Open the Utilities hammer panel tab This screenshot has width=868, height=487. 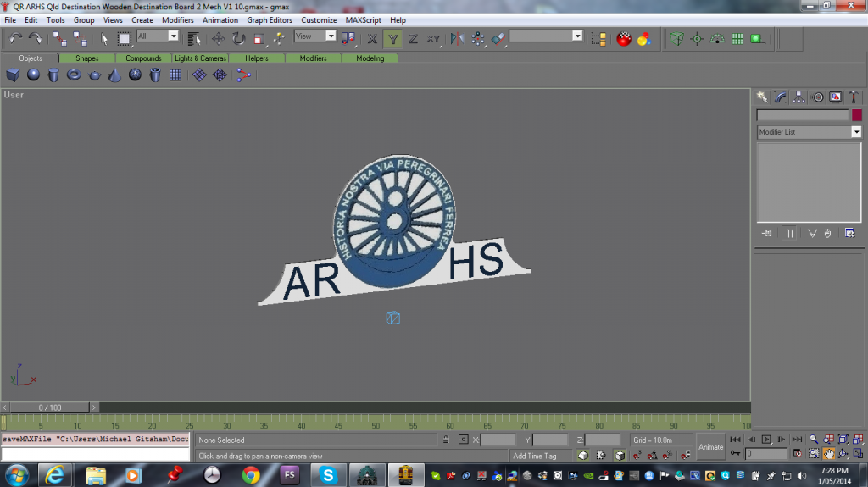coord(854,97)
